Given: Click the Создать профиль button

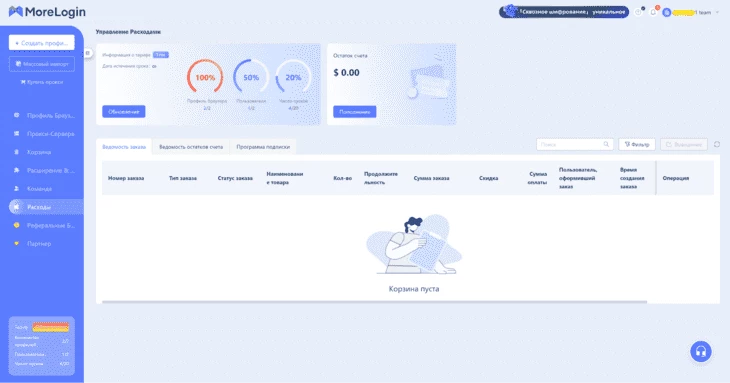Looking at the screenshot, I should pyautogui.click(x=41, y=43).
